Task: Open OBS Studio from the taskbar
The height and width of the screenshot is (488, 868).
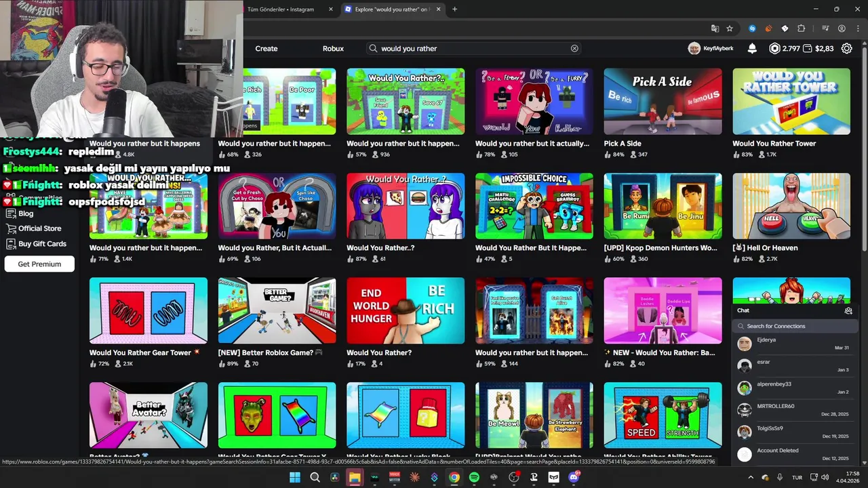Action: click(514, 477)
